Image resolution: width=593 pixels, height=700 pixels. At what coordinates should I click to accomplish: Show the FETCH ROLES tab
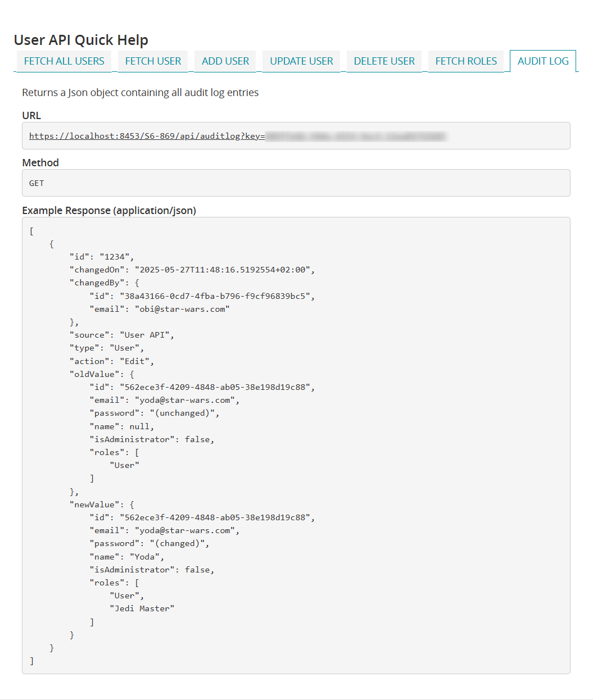point(466,61)
